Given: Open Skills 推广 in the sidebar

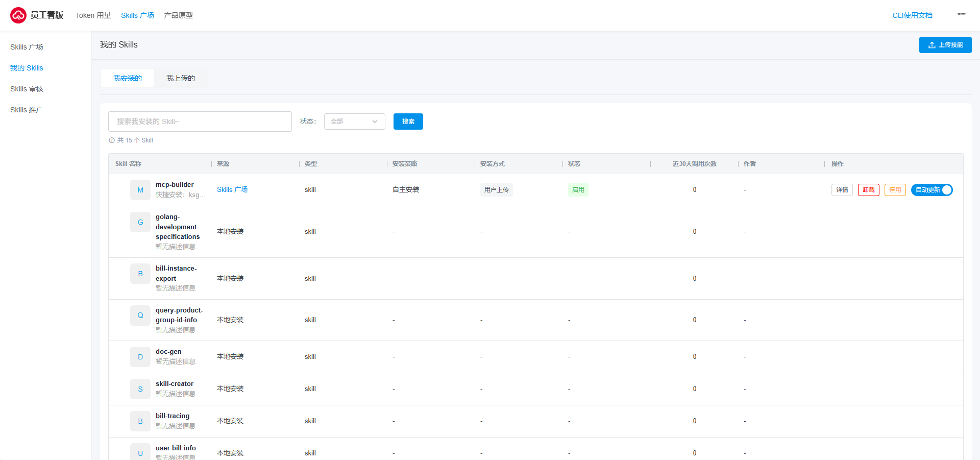Looking at the screenshot, I should pos(27,110).
